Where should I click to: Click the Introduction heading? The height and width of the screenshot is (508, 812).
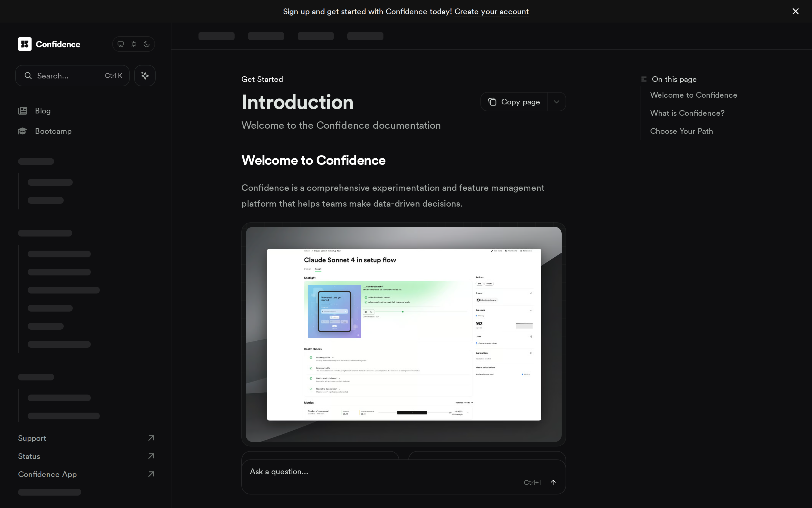(x=297, y=102)
